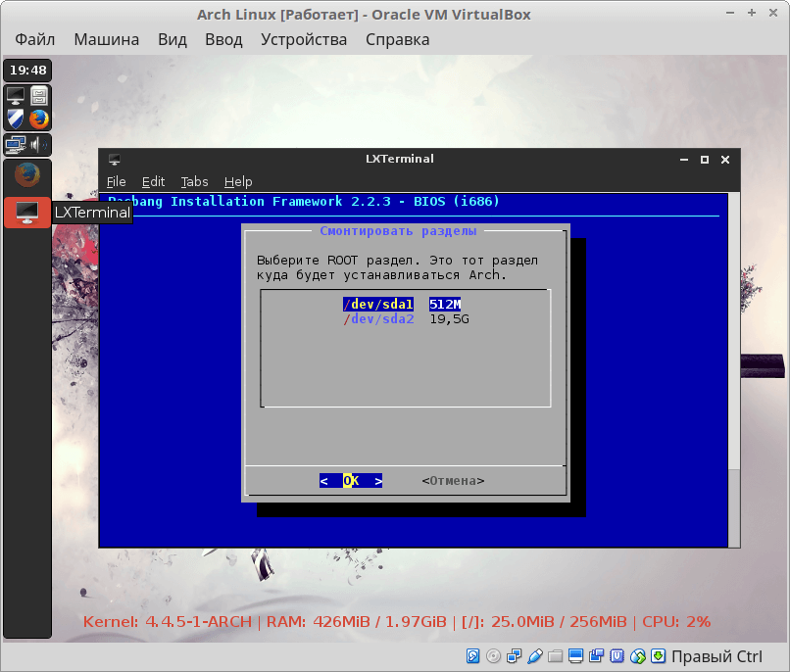Click the VirtualBox shared folders status icon
Viewport: 790px width, 672px height.
pyautogui.click(x=556, y=655)
